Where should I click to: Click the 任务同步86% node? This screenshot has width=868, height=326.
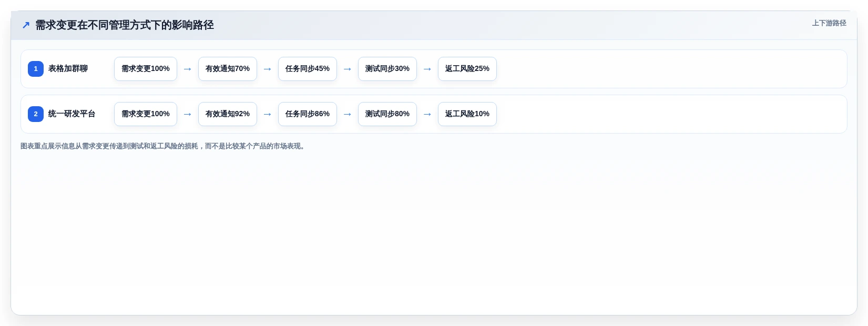coord(308,114)
